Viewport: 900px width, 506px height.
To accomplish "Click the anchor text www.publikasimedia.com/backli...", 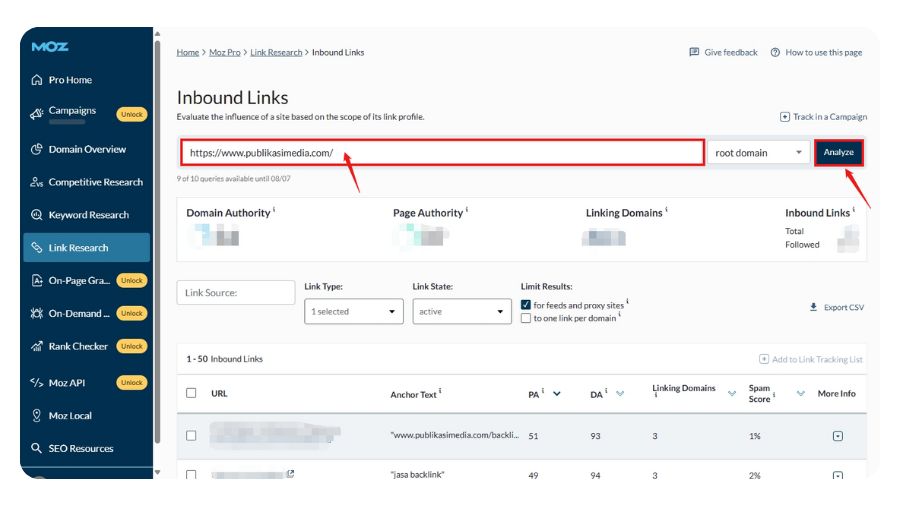I will 455,435.
